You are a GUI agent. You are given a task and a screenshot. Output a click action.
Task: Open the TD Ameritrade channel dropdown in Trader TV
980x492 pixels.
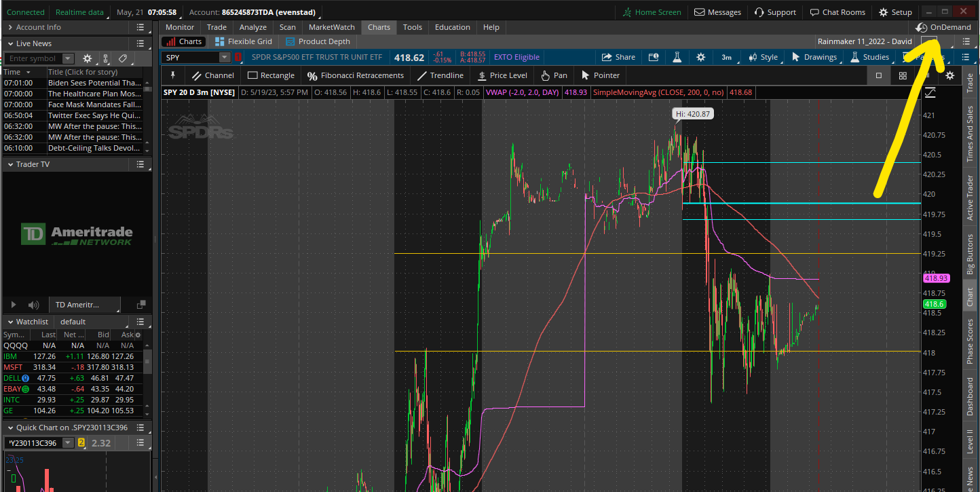click(86, 305)
